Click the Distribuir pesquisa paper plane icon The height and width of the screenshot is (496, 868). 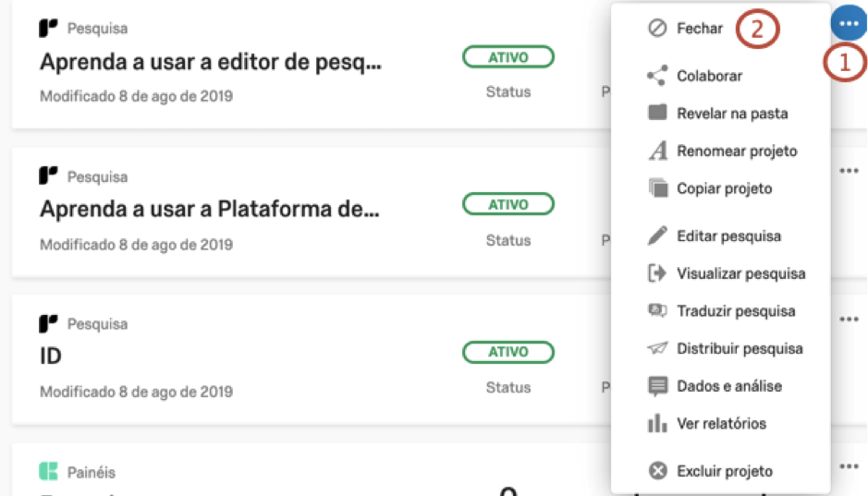pos(657,348)
